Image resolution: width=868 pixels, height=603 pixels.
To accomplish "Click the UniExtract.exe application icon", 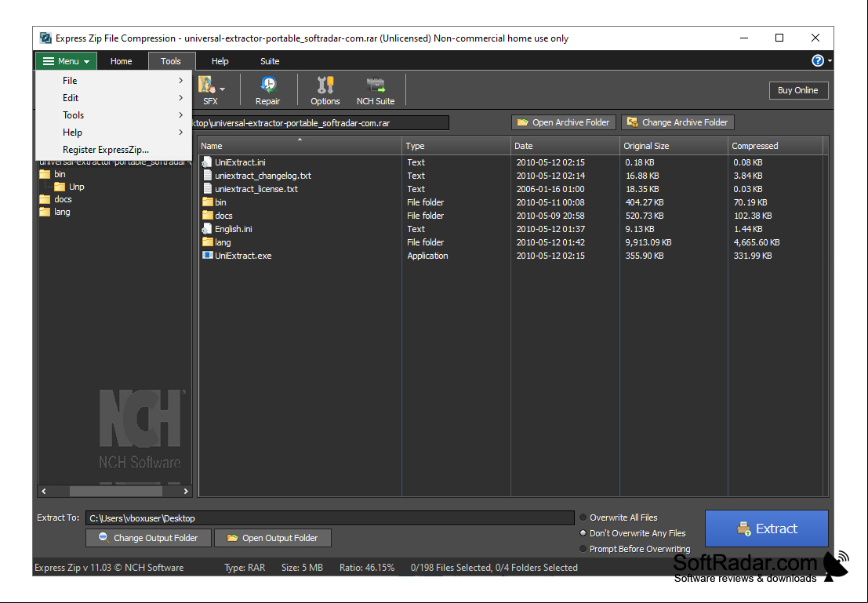I will coord(208,256).
